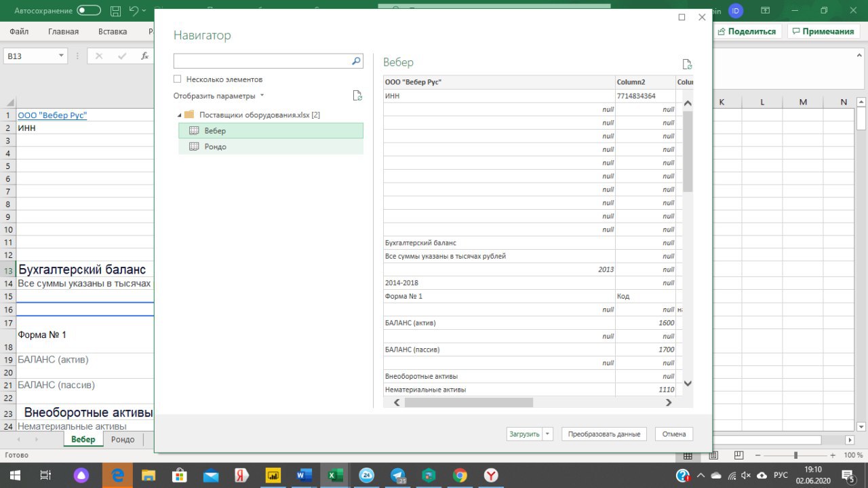Select the Рондо table in Navigator tree

tap(271, 147)
